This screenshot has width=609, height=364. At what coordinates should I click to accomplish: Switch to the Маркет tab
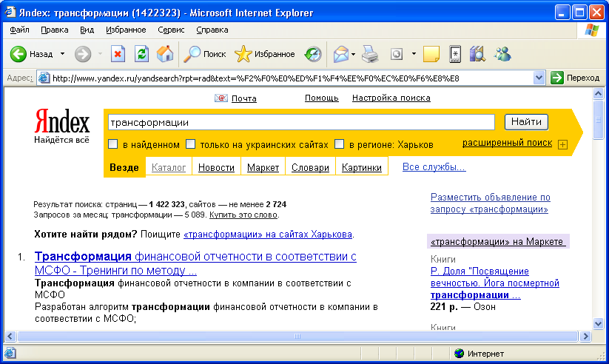(x=263, y=167)
